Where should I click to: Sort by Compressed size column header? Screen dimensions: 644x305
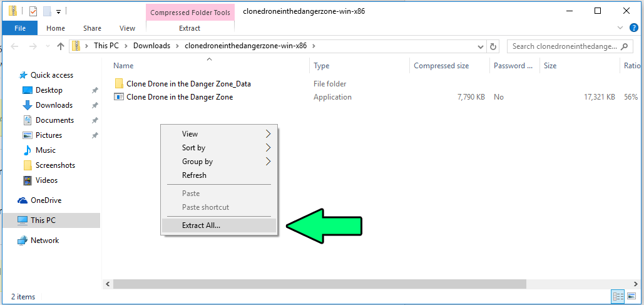[450, 66]
